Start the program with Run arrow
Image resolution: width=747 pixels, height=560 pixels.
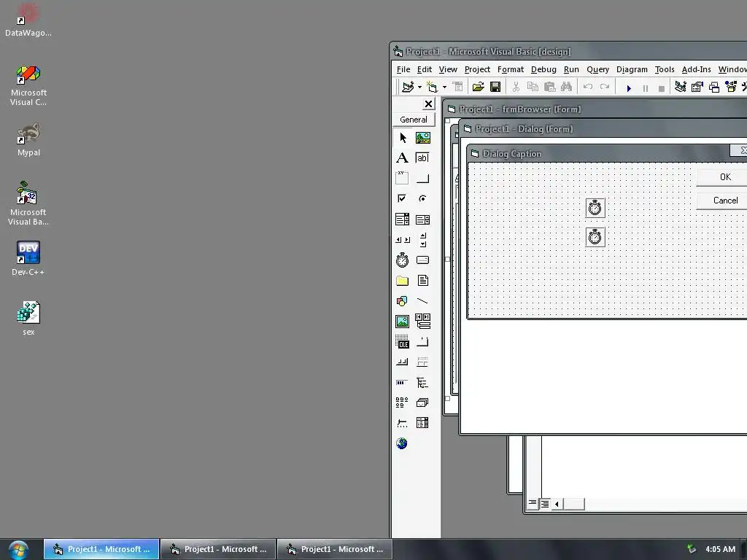pyautogui.click(x=629, y=88)
